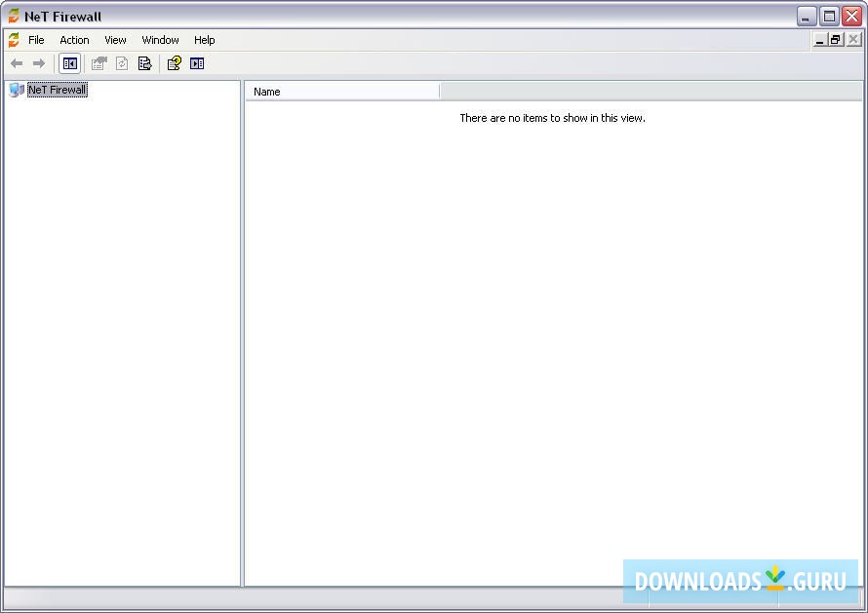
Task: Select NeT Firewall node in tree
Action: pyautogui.click(x=57, y=90)
